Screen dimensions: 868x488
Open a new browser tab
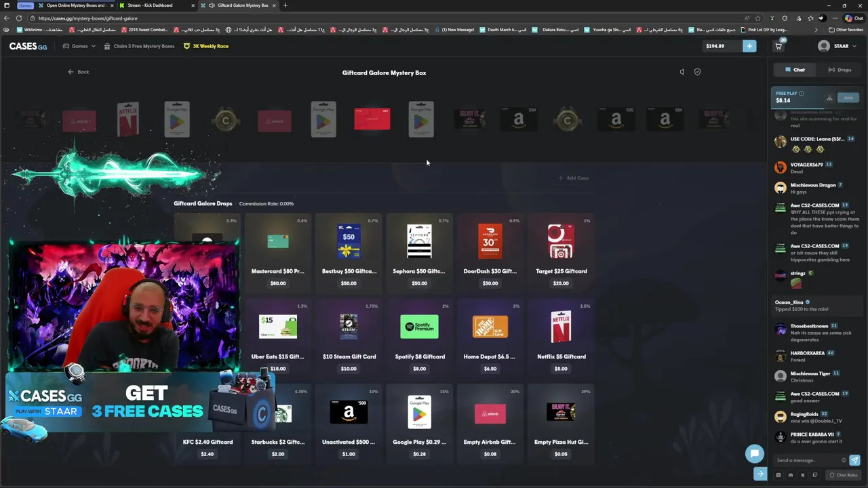point(285,5)
